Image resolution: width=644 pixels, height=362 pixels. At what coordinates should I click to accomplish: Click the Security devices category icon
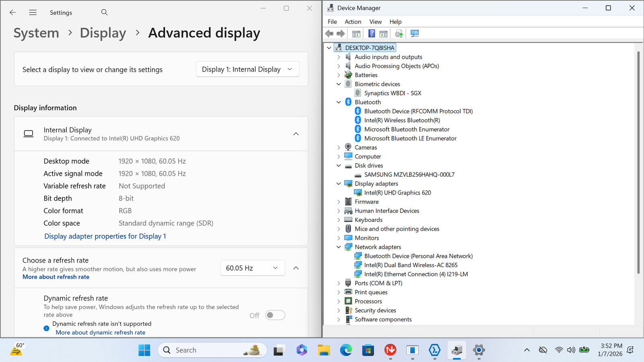click(348, 310)
